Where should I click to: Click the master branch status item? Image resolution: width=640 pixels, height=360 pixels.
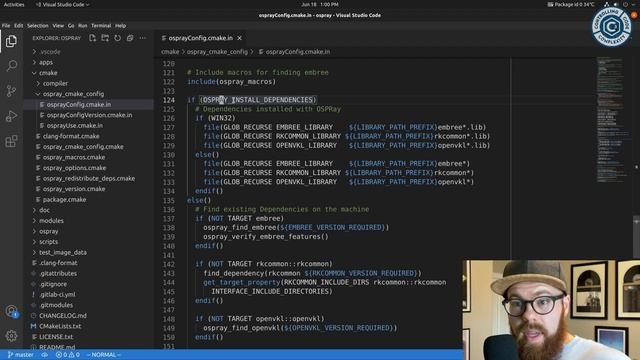21,355
